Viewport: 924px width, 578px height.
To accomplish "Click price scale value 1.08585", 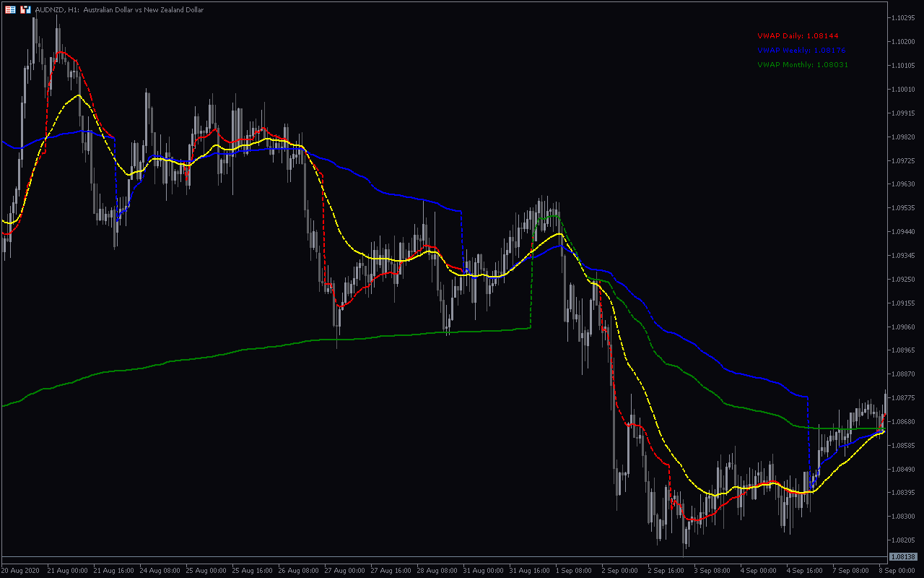I will pos(905,446).
